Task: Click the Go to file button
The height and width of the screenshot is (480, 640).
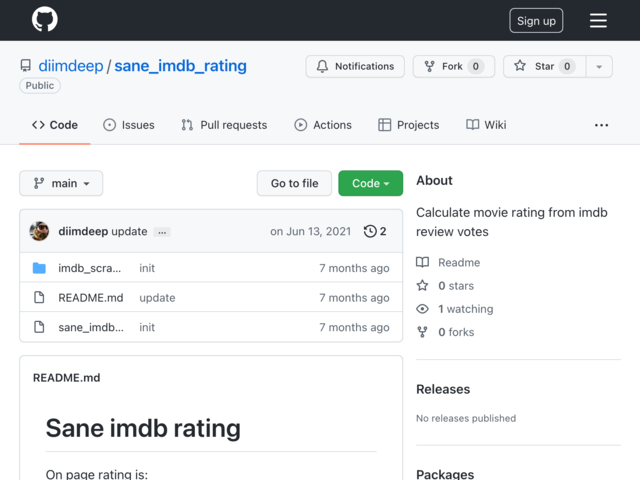Action: pyautogui.click(x=294, y=183)
